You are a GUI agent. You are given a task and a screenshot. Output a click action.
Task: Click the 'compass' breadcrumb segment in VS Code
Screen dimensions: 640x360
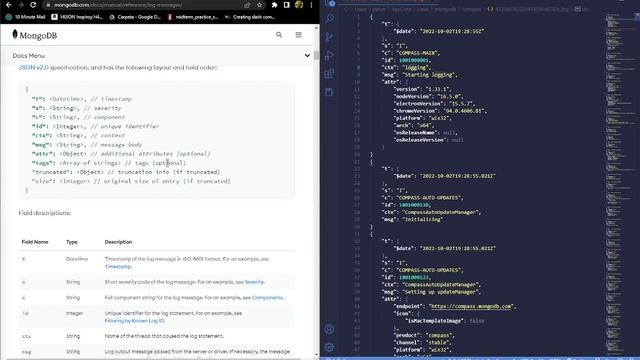tap(472, 9)
